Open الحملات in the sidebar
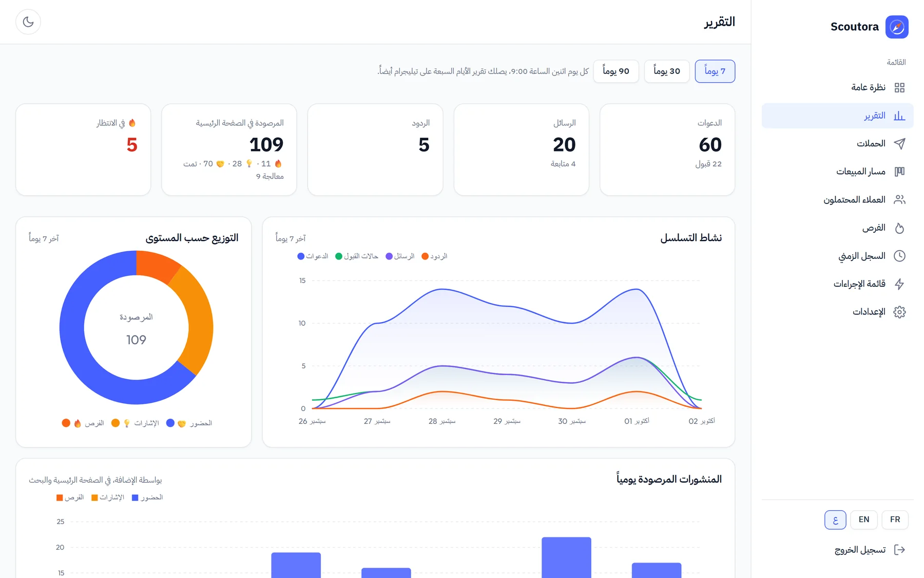The height and width of the screenshot is (578, 924). click(x=838, y=144)
